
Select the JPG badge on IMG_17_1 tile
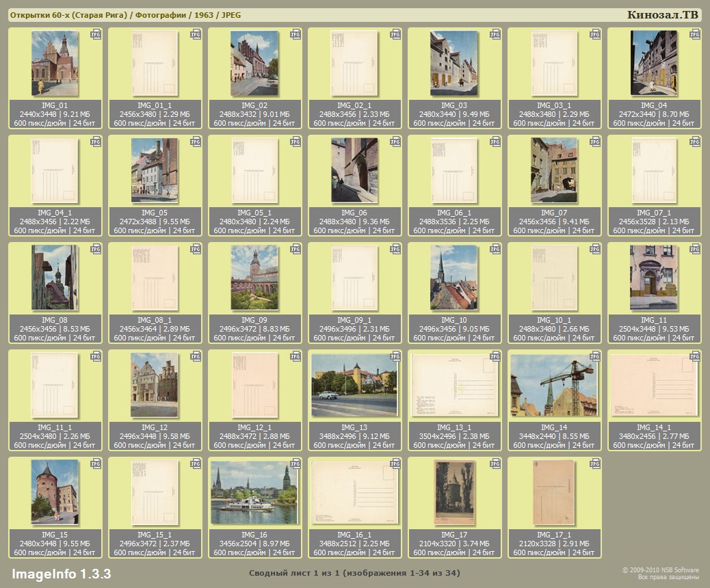pyautogui.click(x=595, y=463)
